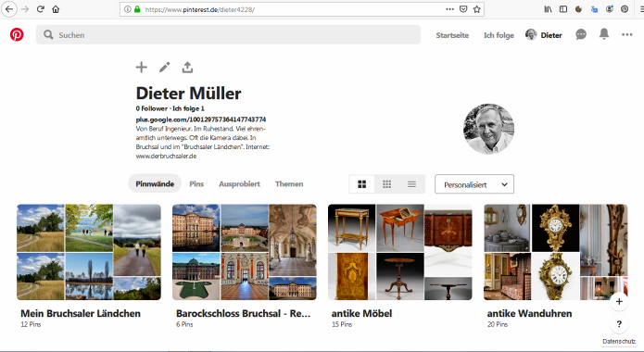The height and width of the screenshot is (352, 644).
Task: Open site information icon in address bar
Action: [x=127, y=9]
